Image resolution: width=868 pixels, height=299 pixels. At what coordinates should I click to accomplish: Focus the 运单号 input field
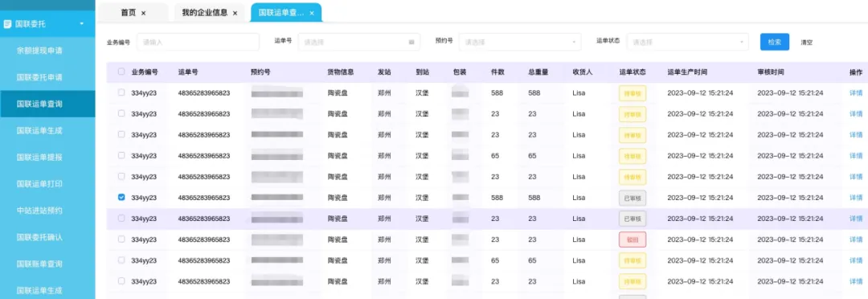point(359,42)
